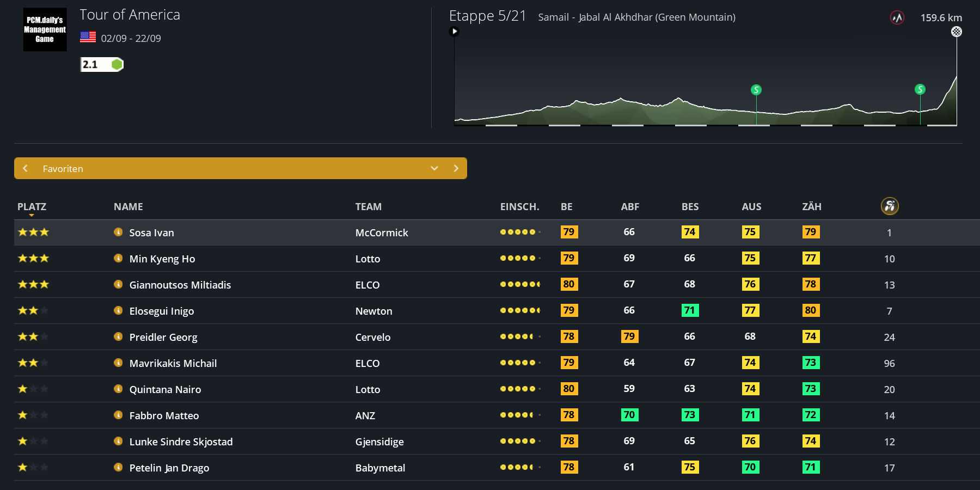
Task: Click the stage start play marker
Action: pos(454,32)
